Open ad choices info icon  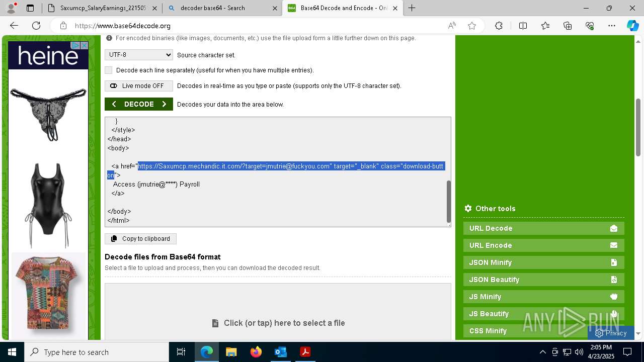[76, 45]
